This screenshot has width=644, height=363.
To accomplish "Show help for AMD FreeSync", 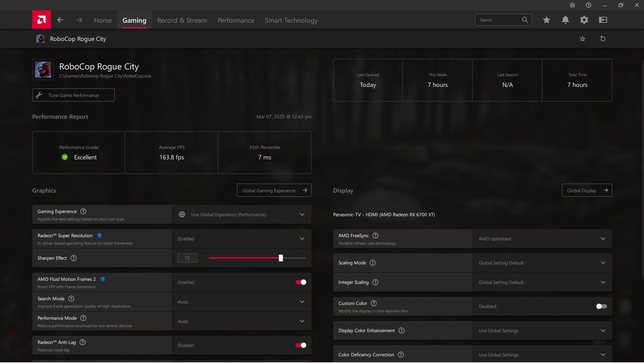I will coord(375,236).
